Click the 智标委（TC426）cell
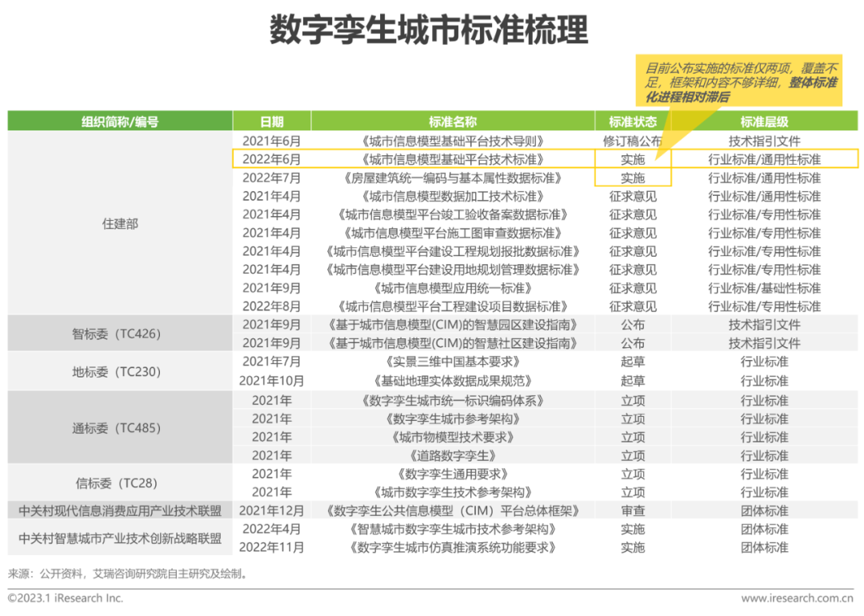 pyautogui.click(x=119, y=334)
